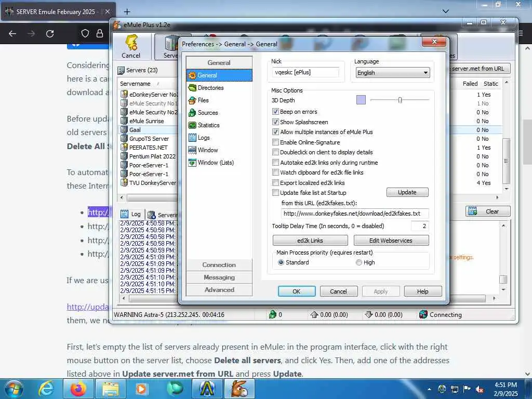The image size is (532, 399).
Task: Open Firefox from the taskbar
Action: (x=78, y=389)
